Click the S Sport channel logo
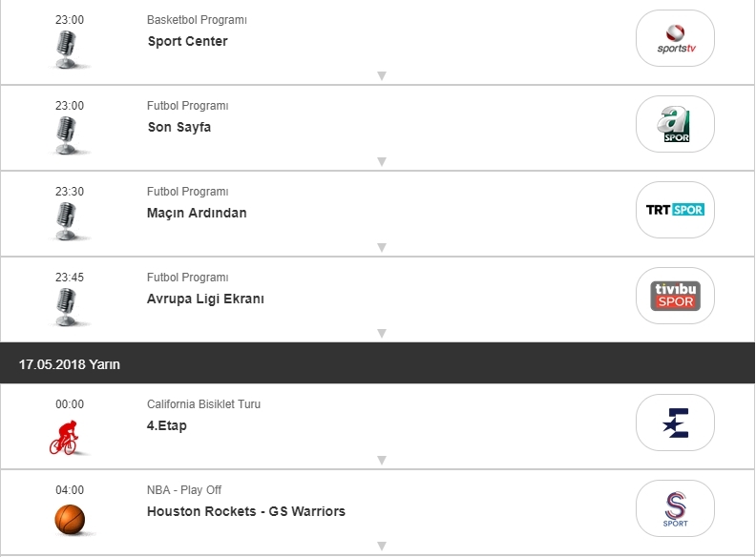756x557 pixels. pyautogui.click(x=675, y=508)
